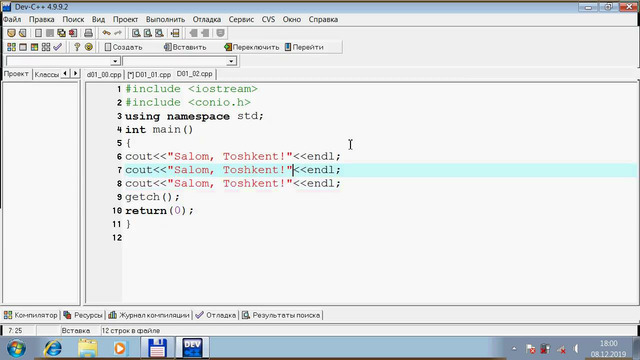Switch to the d01_00.cpp tab
The image size is (640, 360).
pos(104,74)
